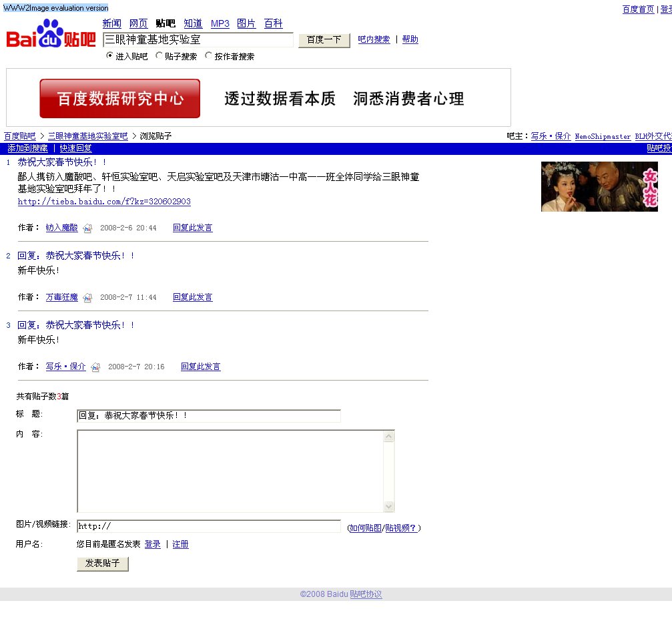Open the 新闻 navigation tab
Screen dimensions: 672x631
[x=111, y=23]
